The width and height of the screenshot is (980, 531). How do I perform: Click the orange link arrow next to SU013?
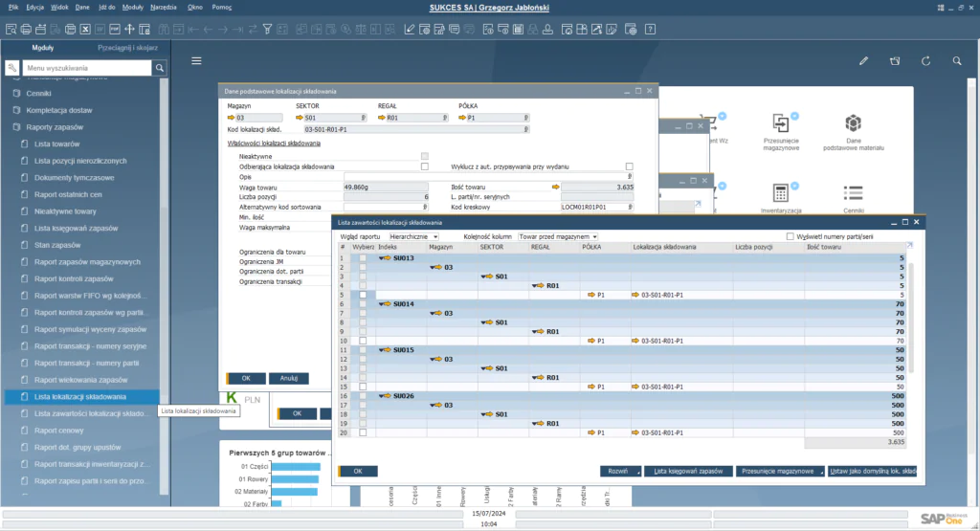pyautogui.click(x=385, y=258)
